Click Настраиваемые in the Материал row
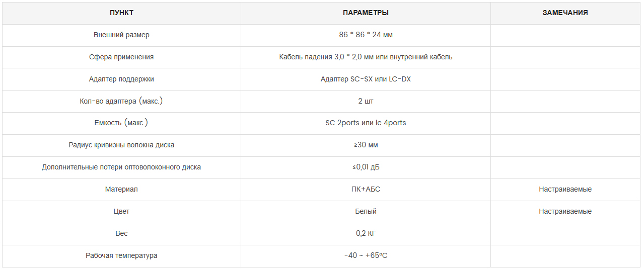This screenshot has width=644, height=269. (x=565, y=190)
